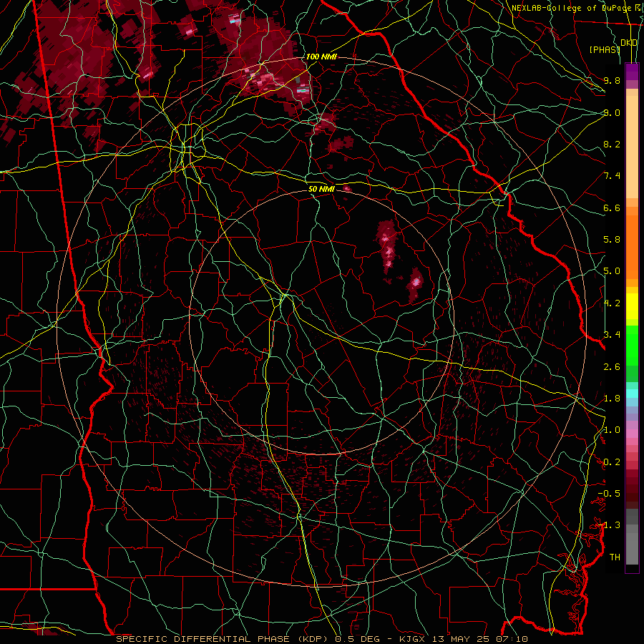Click the -0.5 value on the color scale
Viewport: 644px width, 644px height.
pyautogui.click(x=609, y=494)
